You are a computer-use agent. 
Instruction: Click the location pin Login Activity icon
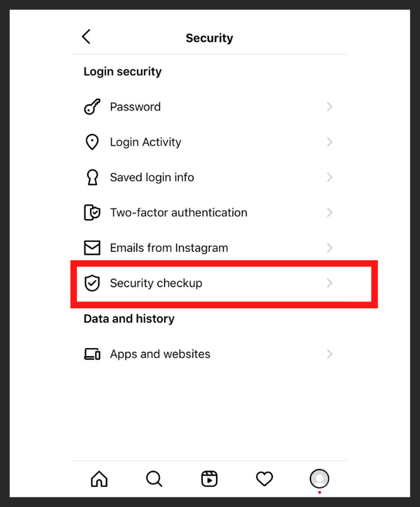pyautogui.click(x=92, y=142)
